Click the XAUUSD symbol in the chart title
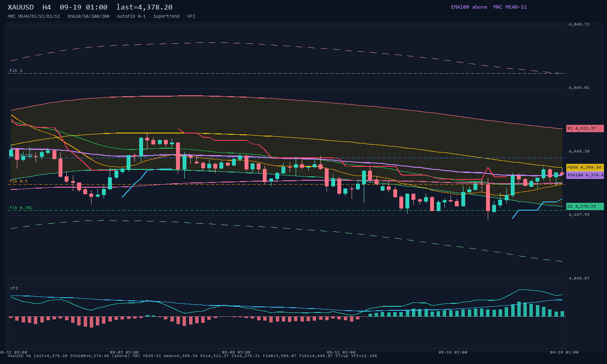 point(21,7)
